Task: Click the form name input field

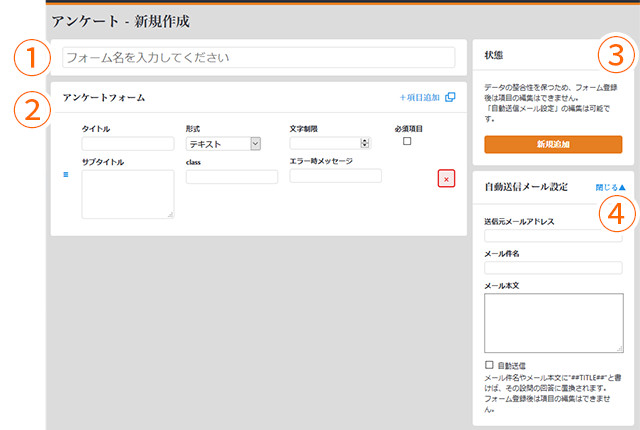Action: point(258,58)
